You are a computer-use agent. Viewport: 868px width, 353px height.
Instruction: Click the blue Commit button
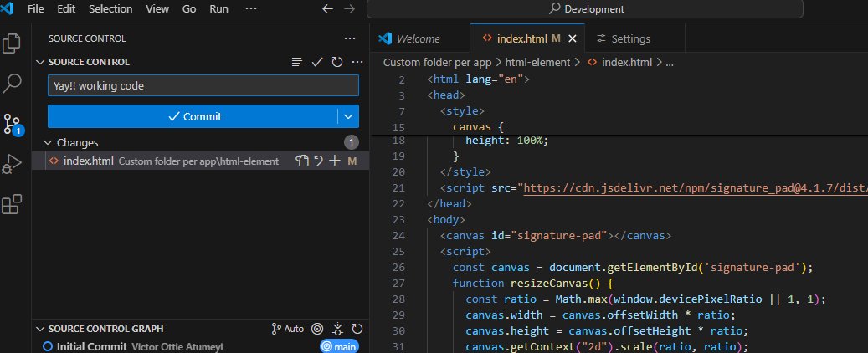coord(193,116)
